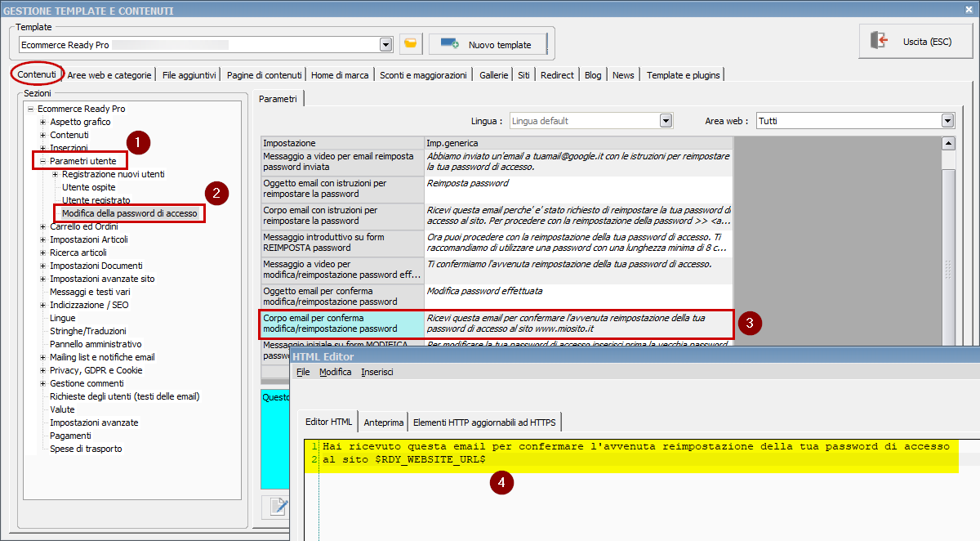Select the Parametri tab

click(278, 99)
